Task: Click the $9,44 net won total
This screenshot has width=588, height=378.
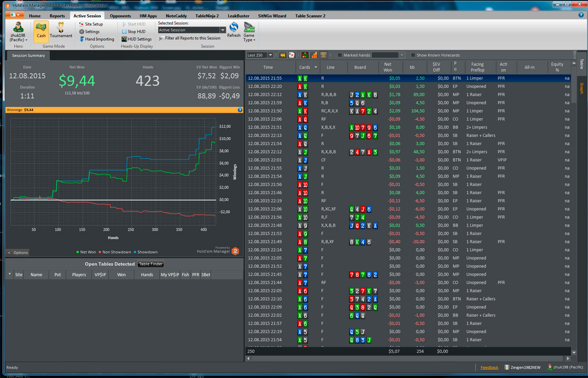Action: click(77, 80)
